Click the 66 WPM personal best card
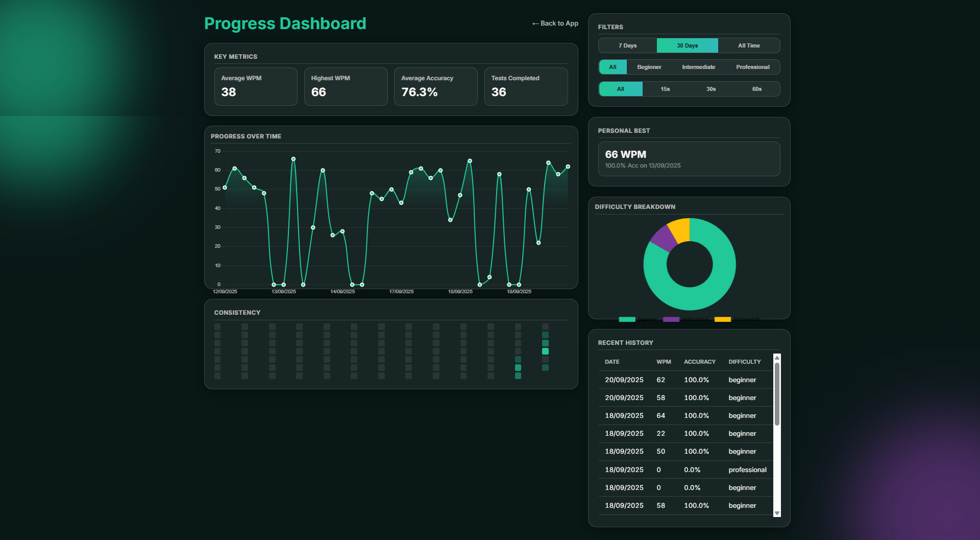980x540 pixels. pyautogui.click(x=689, y=159)
